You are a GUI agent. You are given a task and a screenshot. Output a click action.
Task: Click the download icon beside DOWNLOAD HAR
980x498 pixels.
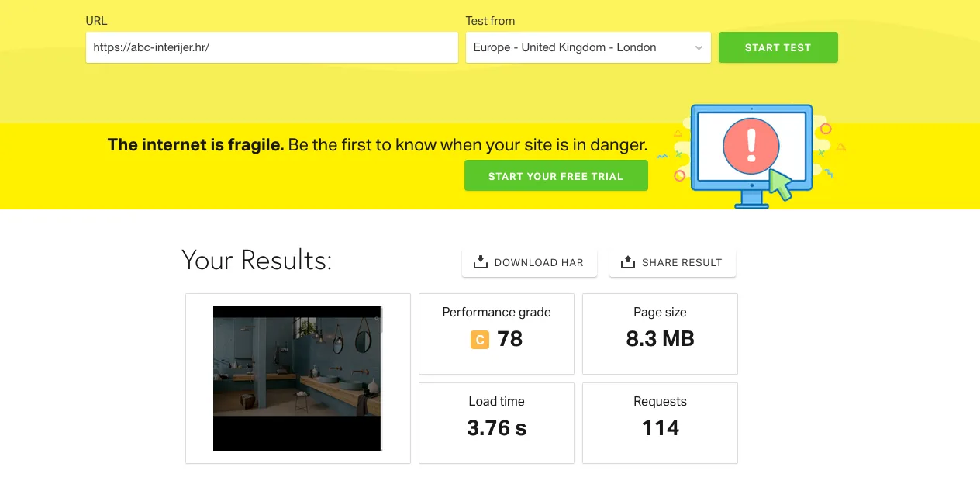click(x=481, y=262)
